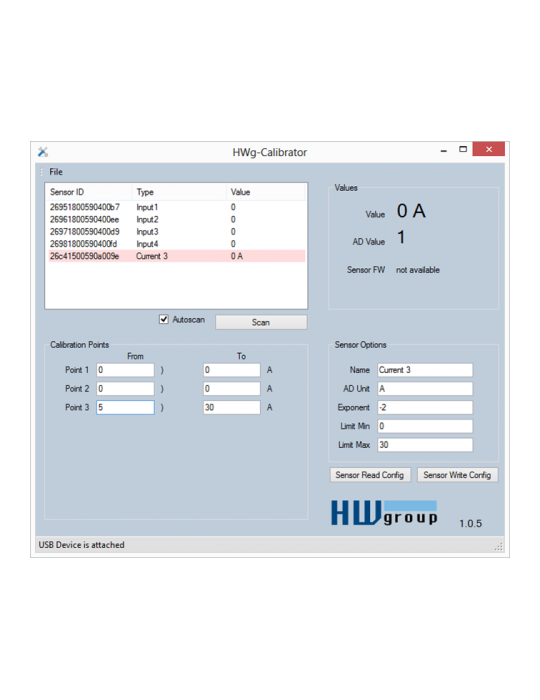Click the Sensor Read Config button

click(370, 475)
